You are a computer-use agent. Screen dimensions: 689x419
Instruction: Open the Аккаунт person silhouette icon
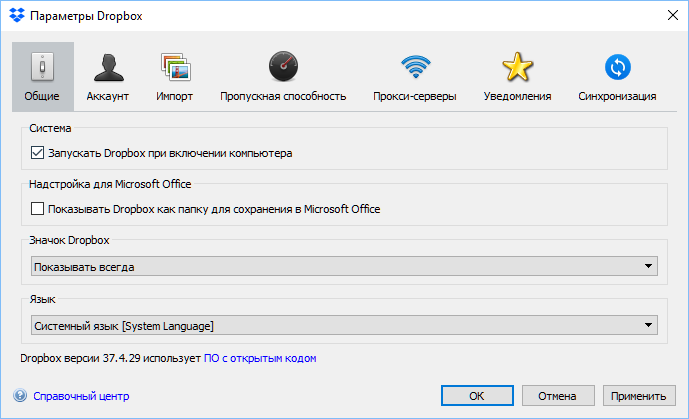point(108,67)
